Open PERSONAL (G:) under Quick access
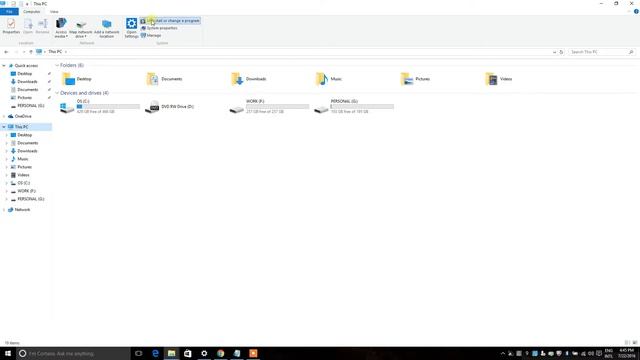 tap(30, 106)
